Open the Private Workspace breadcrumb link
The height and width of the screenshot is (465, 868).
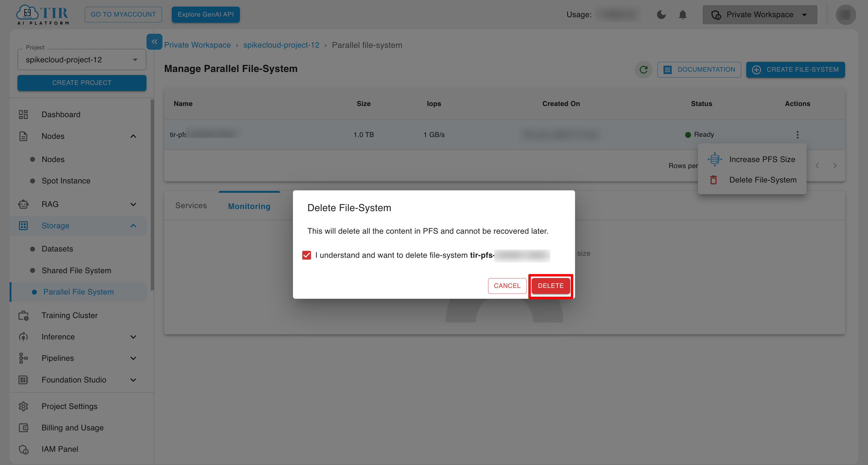tap(197, 45)
